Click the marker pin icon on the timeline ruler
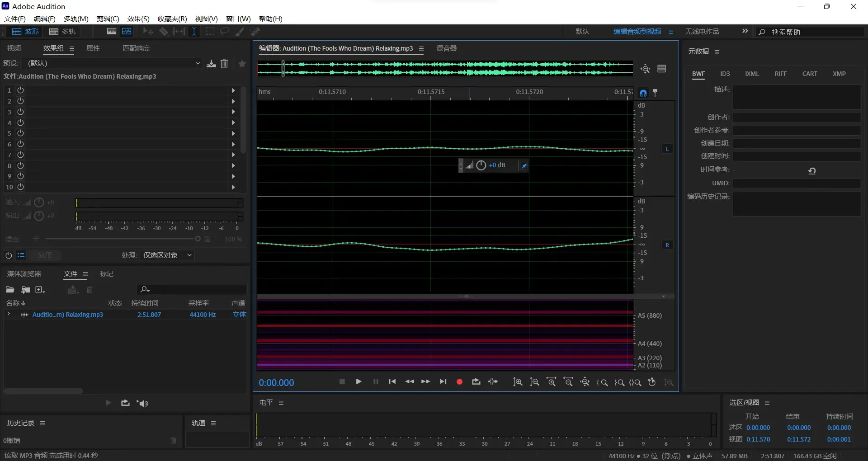 coord(655,93)
